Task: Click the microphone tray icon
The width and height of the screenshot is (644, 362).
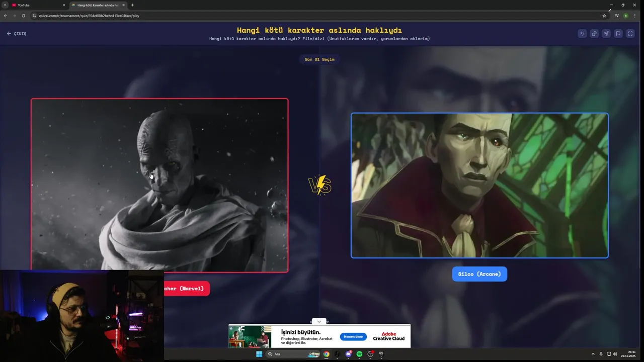Action: point(601,354)
